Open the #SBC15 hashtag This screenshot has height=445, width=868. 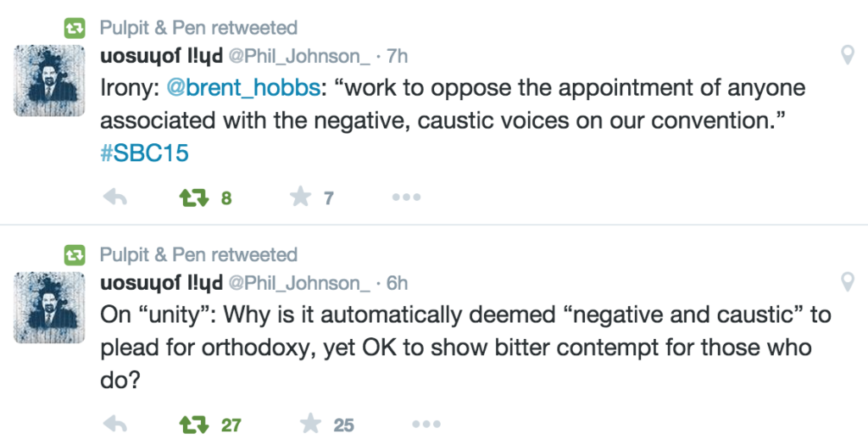pyautogui.click(x=144, y=153)
